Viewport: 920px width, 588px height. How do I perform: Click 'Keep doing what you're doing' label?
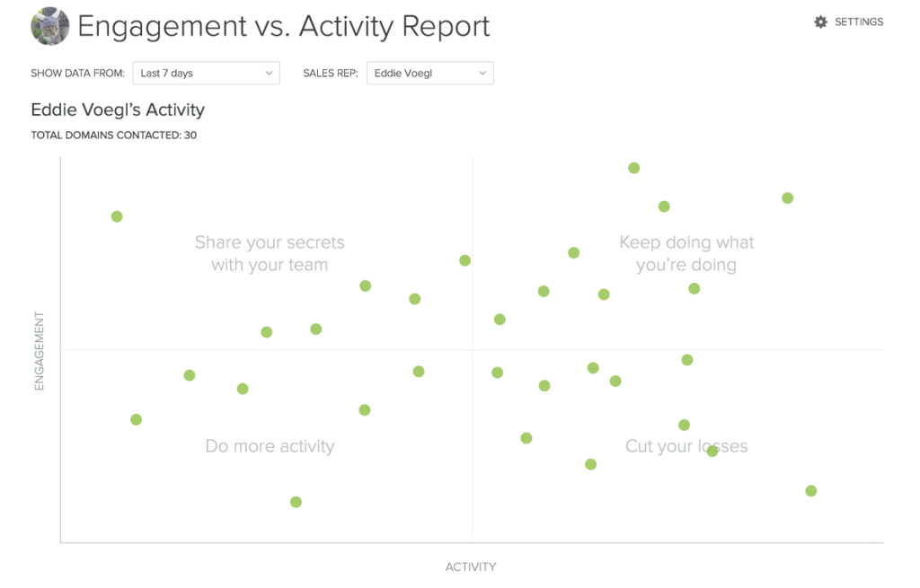coord(686,253)
